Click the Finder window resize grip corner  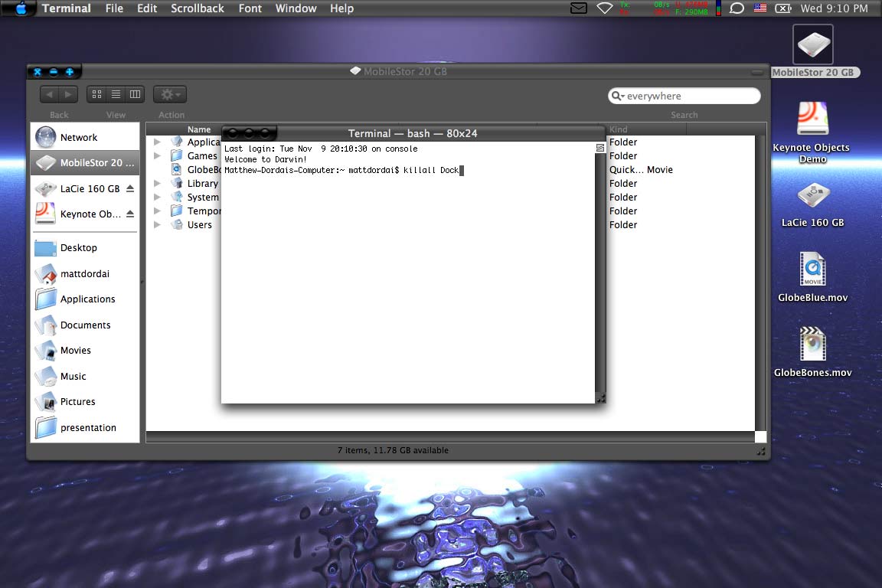pyautogui.click(x=761, y=451)
